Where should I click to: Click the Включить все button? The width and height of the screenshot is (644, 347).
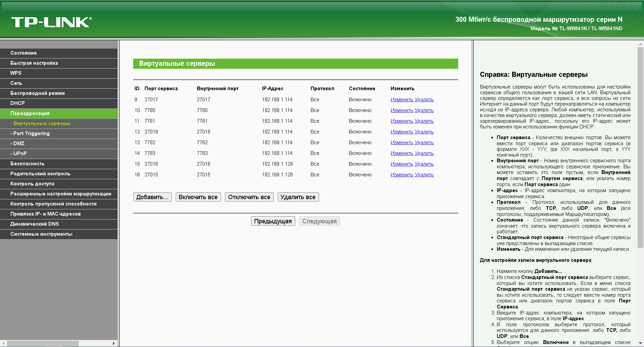(x=198, y=197)
